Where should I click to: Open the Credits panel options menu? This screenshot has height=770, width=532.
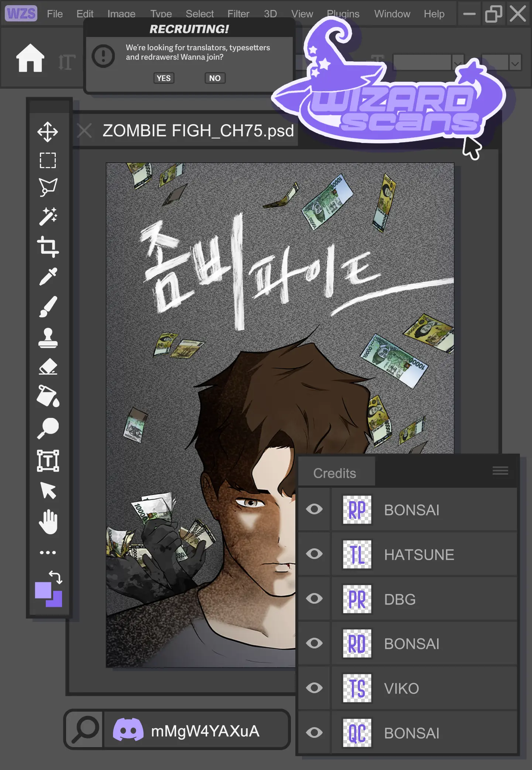click(500, 471)
